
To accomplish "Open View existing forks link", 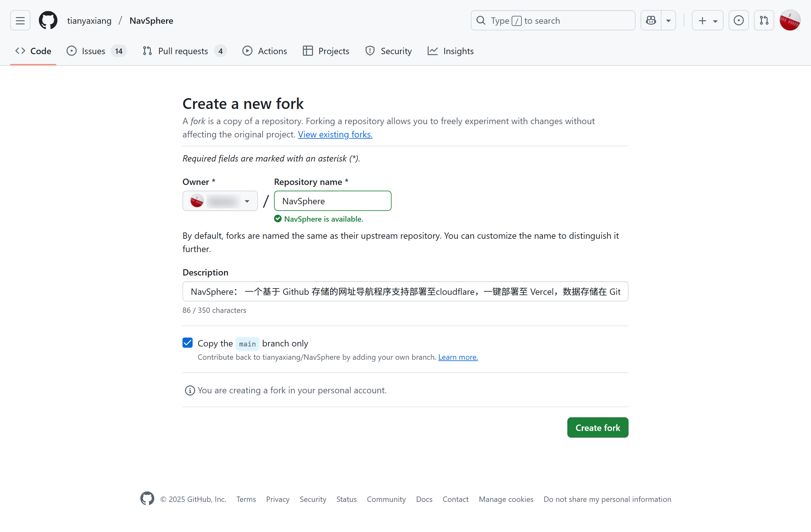I will pos(335,135).
